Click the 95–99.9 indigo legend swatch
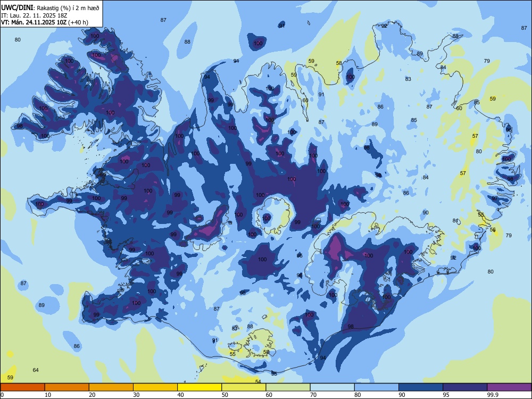 [x=465, y=387]
